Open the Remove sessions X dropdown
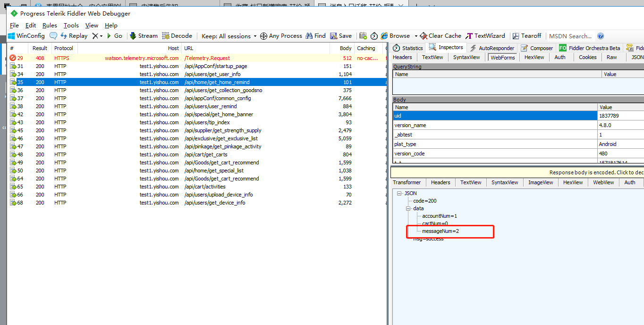 click(97, 36)
